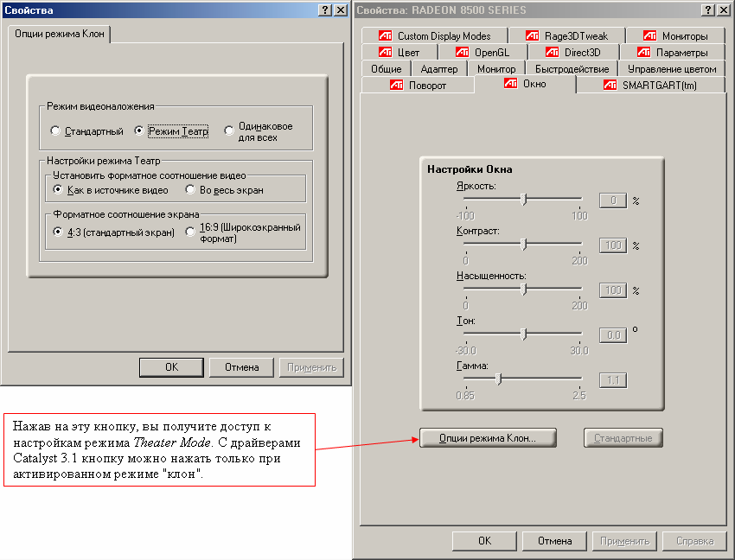
Task: Click the Гамма slider thumb
Action: (x=498, y=379)
